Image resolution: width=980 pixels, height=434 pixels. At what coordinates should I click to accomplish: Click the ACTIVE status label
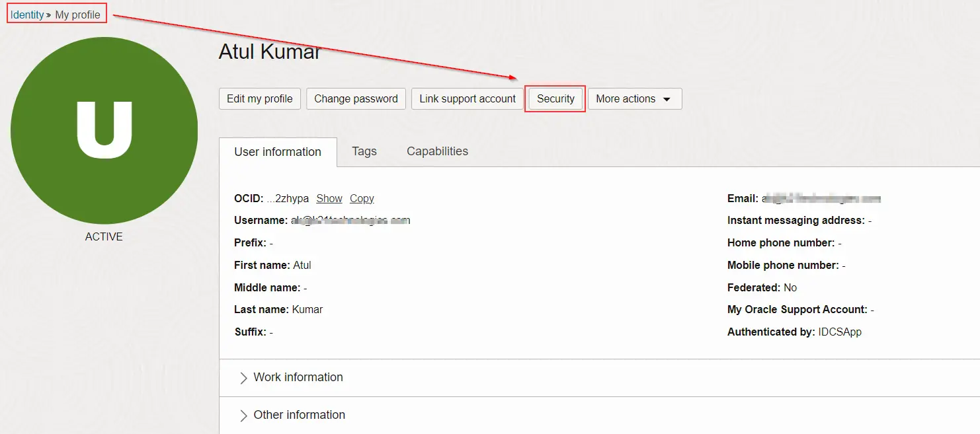click(104, 236)
